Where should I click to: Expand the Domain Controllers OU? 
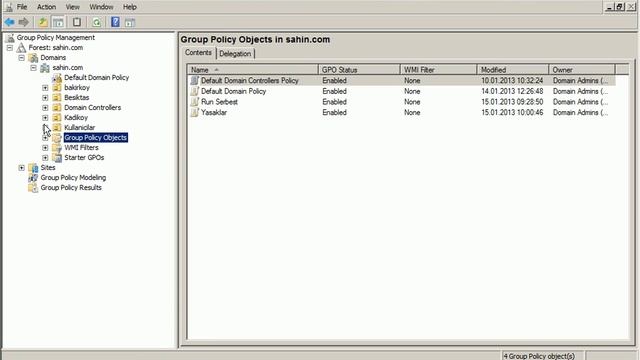tap(45, 108)
